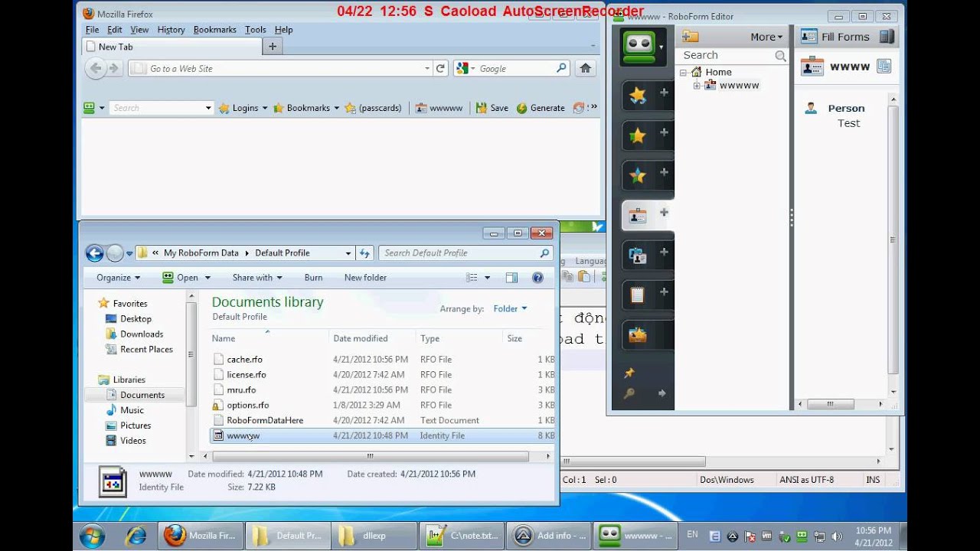
Task: Click the Explorer address bar refresh button
Action: pyautogui.click(x=364, y=253)
